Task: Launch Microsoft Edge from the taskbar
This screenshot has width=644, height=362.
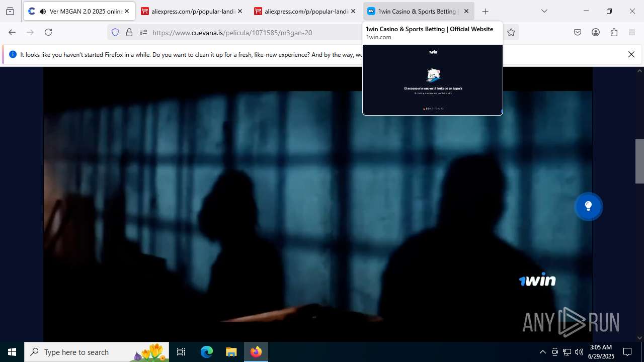Action: (x=207, y=352)
